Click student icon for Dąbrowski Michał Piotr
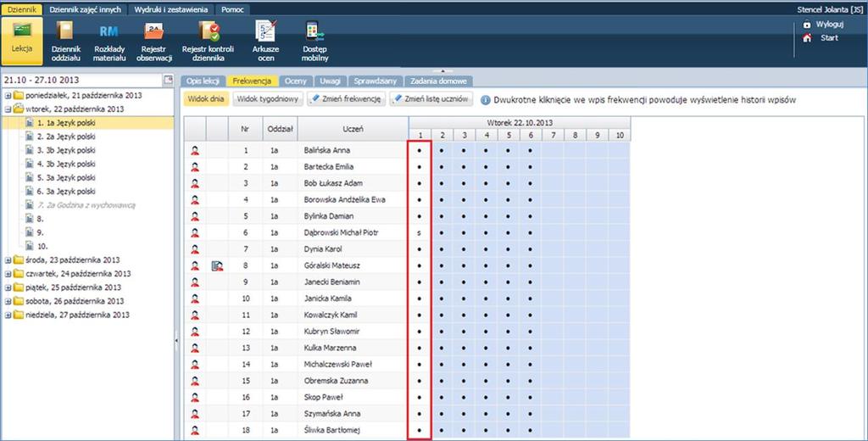This screenshot has width=868, height=441. coord(195,232)
